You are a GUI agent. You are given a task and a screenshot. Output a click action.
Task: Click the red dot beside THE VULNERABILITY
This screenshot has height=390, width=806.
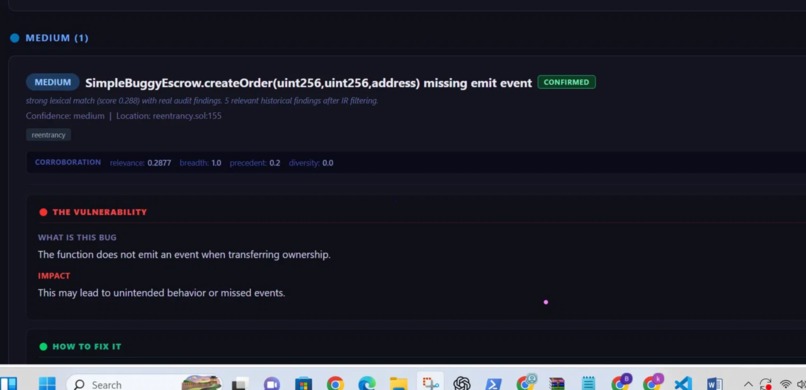click(43, 212)
